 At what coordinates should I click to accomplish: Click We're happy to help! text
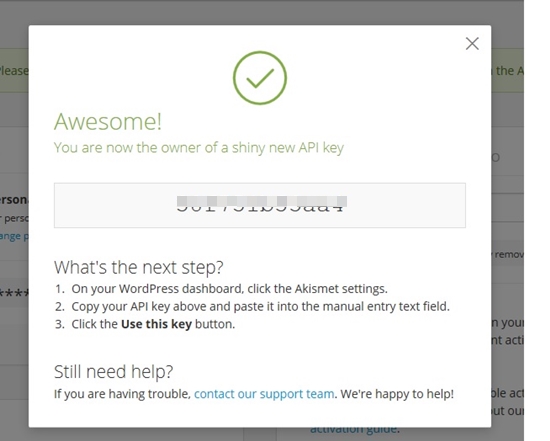pos(397,394)
